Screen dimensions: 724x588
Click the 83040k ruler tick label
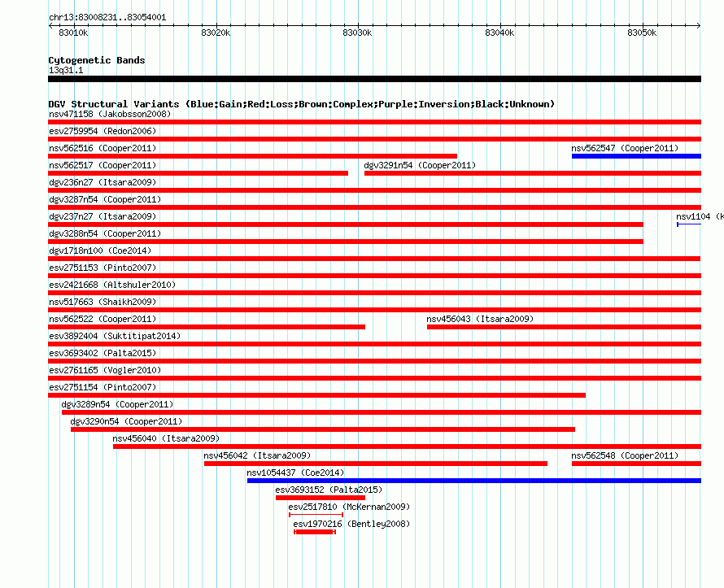(499, 33)
